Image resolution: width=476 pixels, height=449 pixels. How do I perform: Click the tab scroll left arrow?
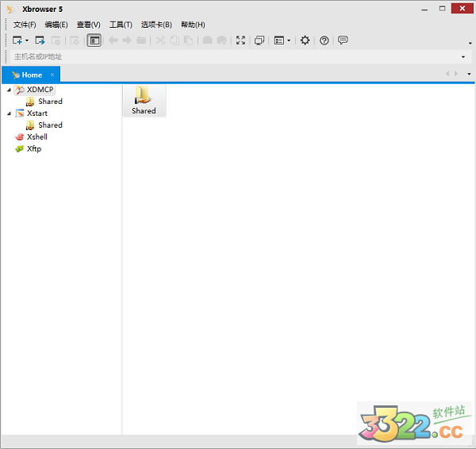point(447,74)
